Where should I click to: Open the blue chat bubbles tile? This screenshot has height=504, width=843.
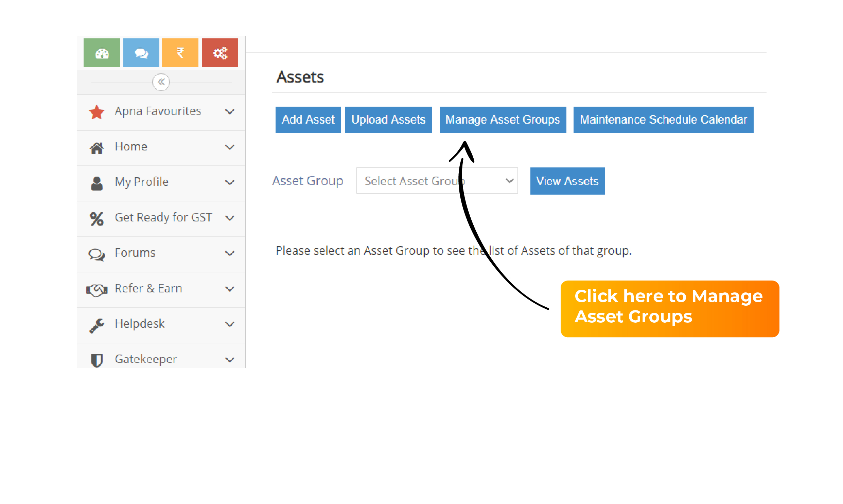point(141,53)
